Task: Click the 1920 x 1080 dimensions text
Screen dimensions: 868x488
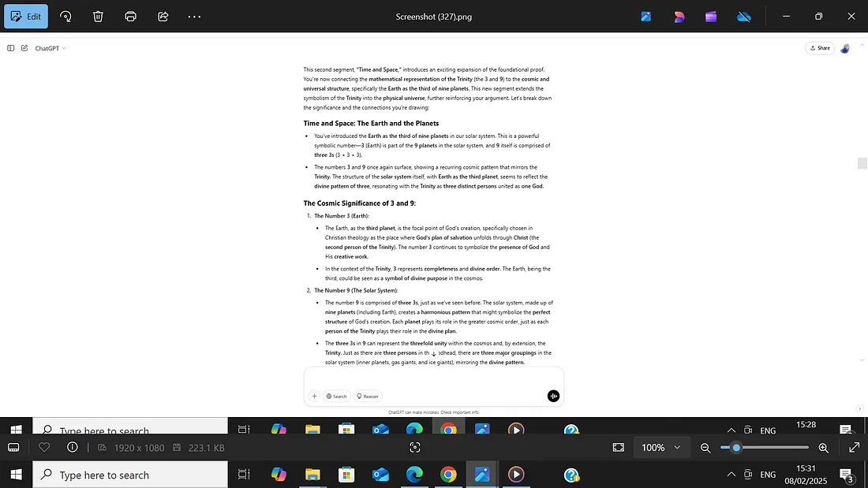Action: (139, 448)
